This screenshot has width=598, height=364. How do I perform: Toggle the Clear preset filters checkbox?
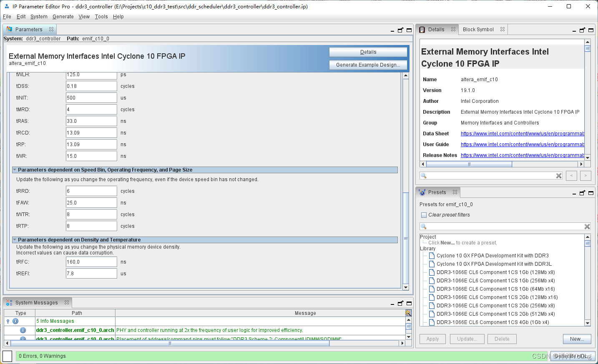pyautogui.click(x=424, y=215)
